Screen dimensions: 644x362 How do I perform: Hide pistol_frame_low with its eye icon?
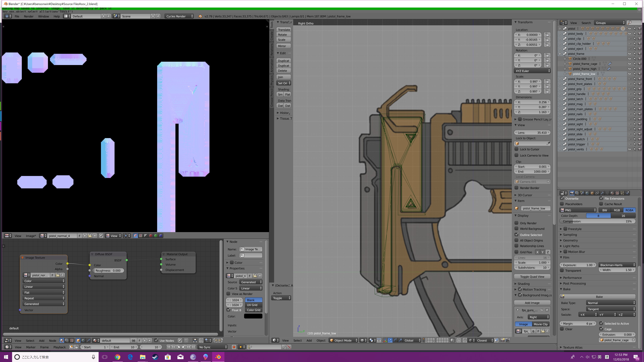tap(630, 74)
